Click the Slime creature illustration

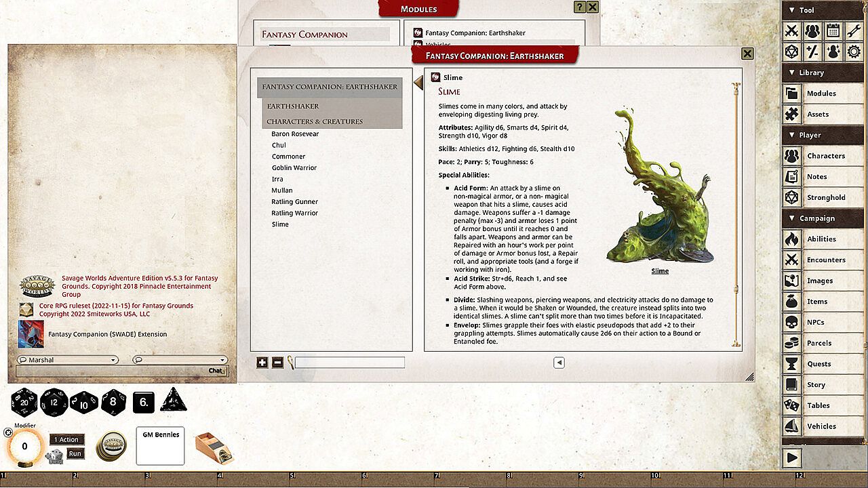660,184
